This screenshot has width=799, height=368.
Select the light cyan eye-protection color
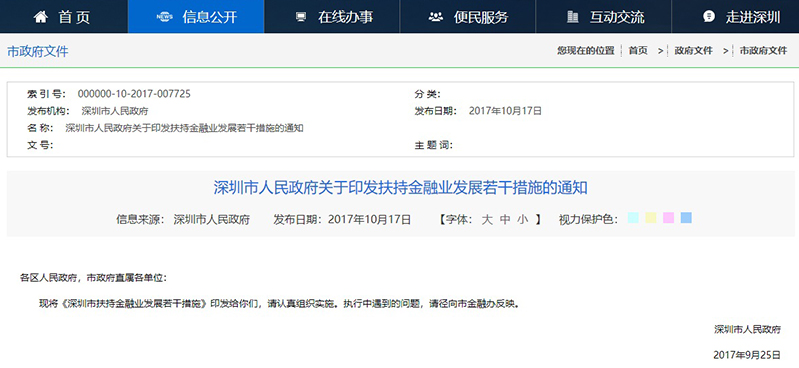(633, 218)
